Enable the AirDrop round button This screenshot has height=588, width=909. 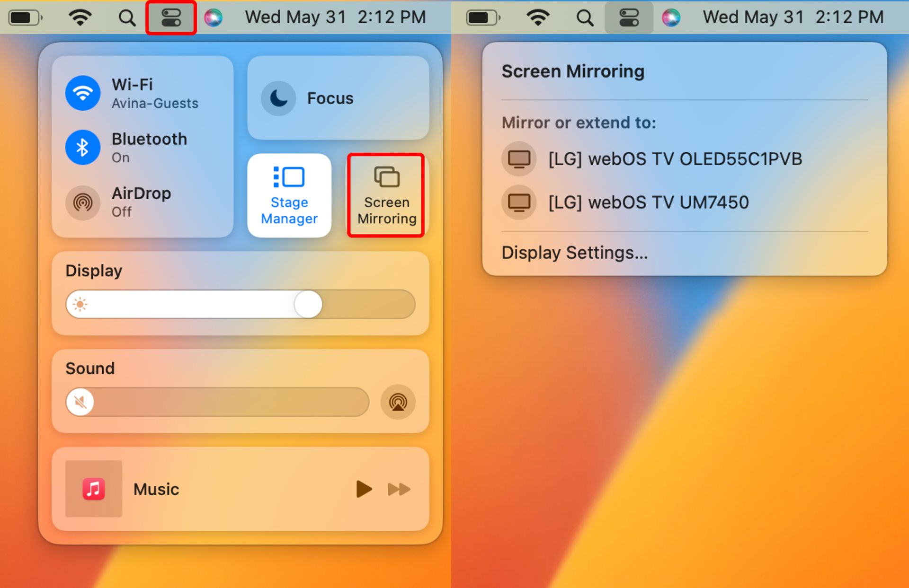coord(83,202)
